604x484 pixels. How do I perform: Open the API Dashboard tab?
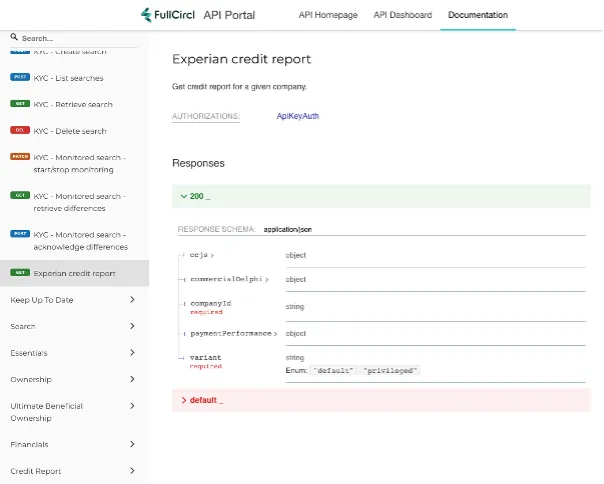[403, 15]
